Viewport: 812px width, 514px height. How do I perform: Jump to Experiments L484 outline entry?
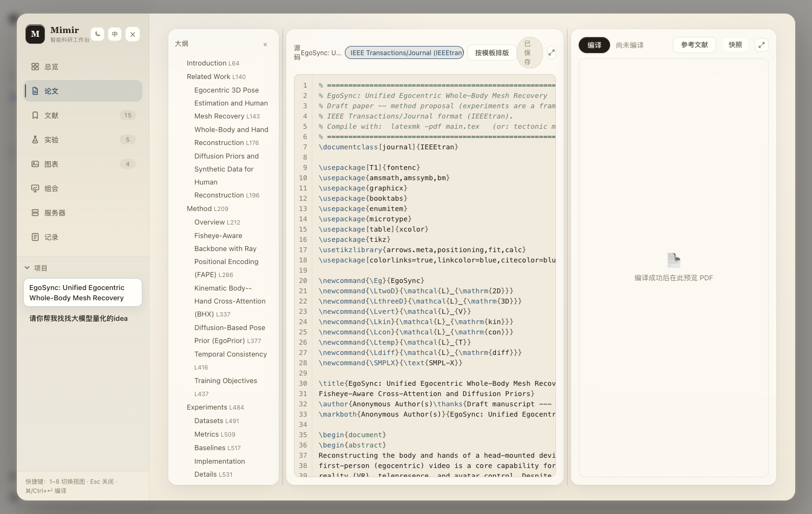click(x=215, y=407)
